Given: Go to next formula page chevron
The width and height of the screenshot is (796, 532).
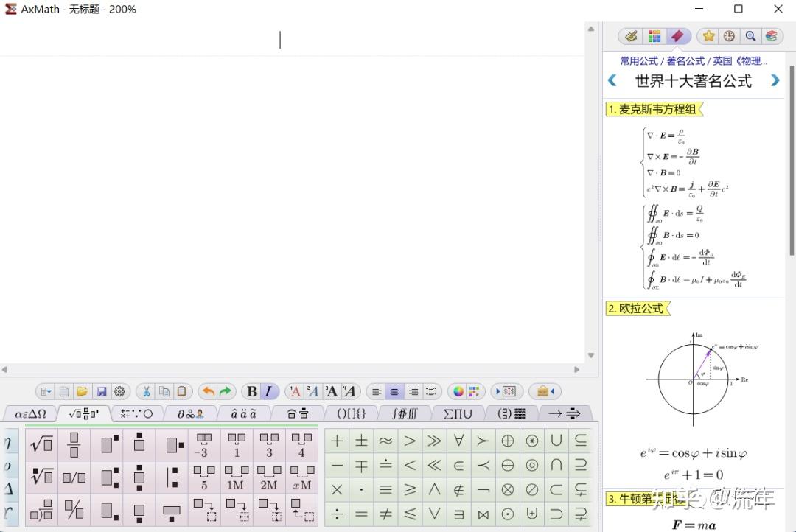Looking at the screenshot, I should pos(775,80).
